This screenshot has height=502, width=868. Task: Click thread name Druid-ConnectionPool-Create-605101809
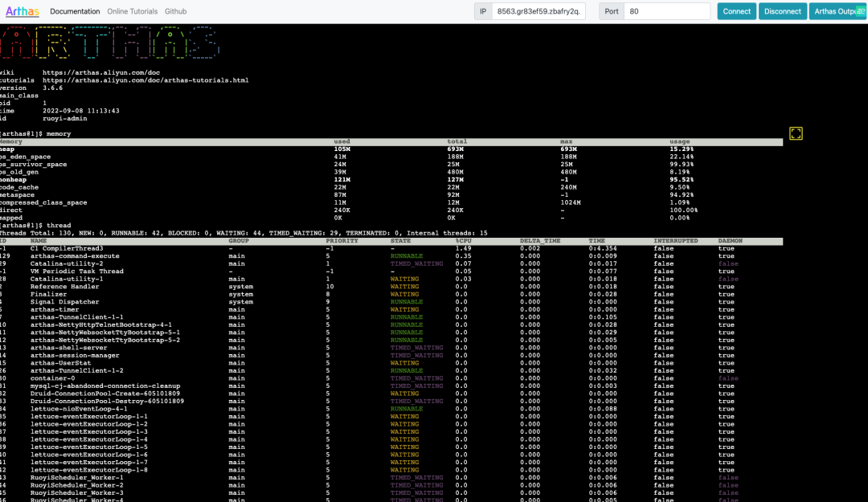[105, 394]
